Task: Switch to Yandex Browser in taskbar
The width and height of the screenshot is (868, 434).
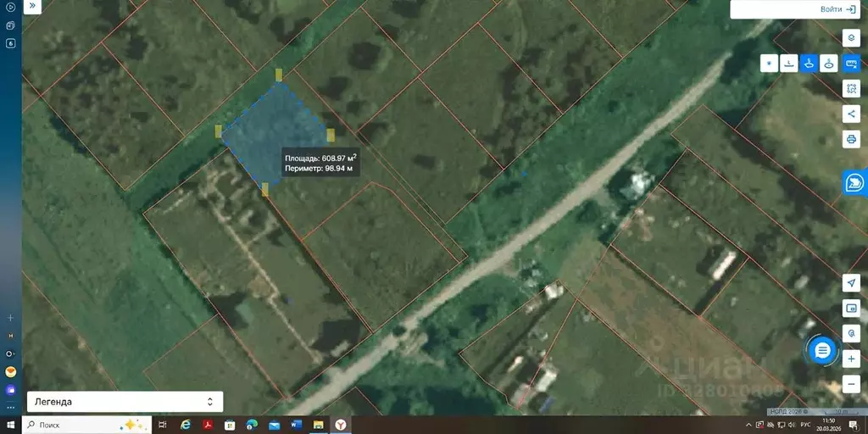Action: click(342, 425)
